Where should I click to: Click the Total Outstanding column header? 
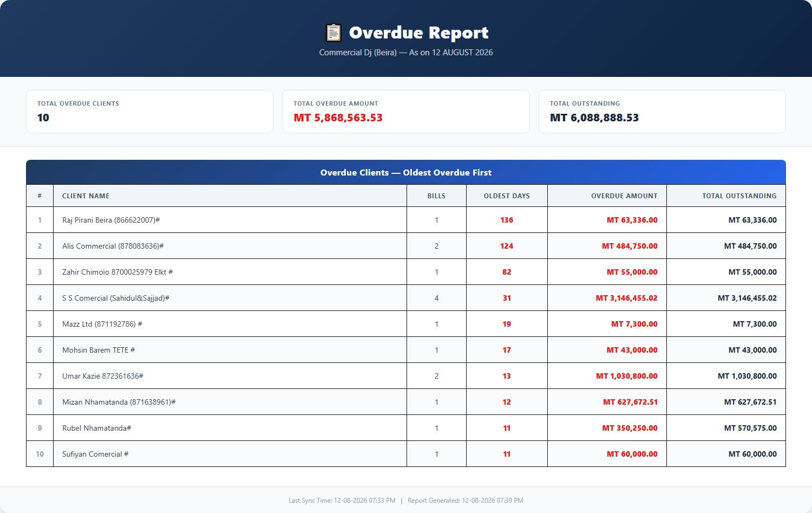coord(739,196)
